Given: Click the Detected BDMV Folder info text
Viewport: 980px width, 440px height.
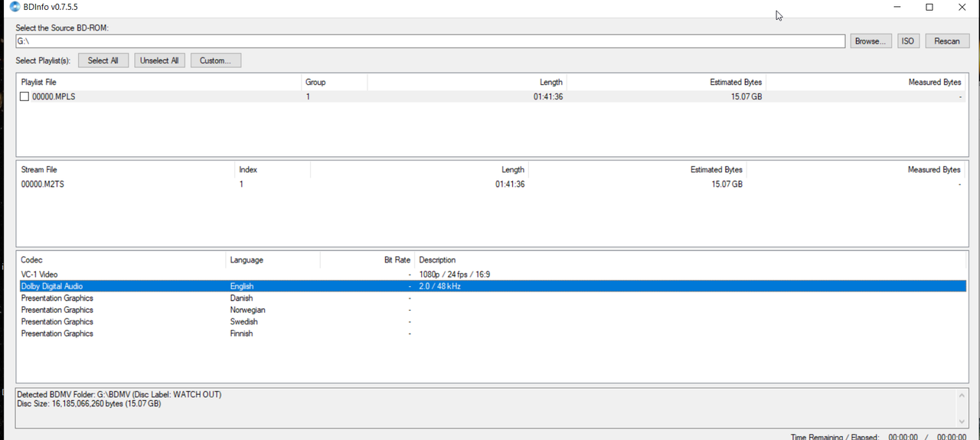Looking at the screenshot, I should coord(119,395).
